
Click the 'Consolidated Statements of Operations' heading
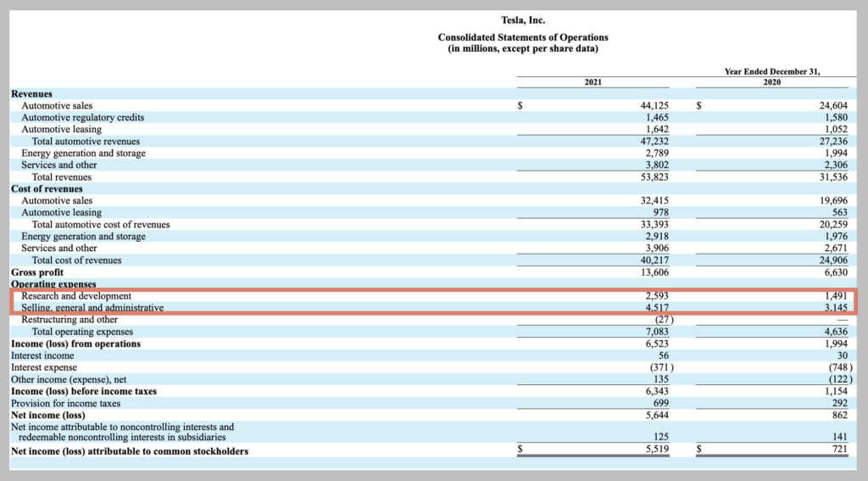click(x=523, y=37)
